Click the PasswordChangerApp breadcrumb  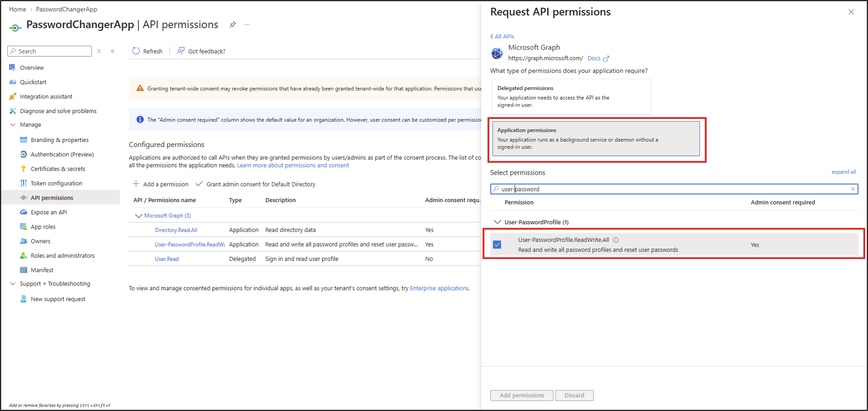tap(67, 9)
